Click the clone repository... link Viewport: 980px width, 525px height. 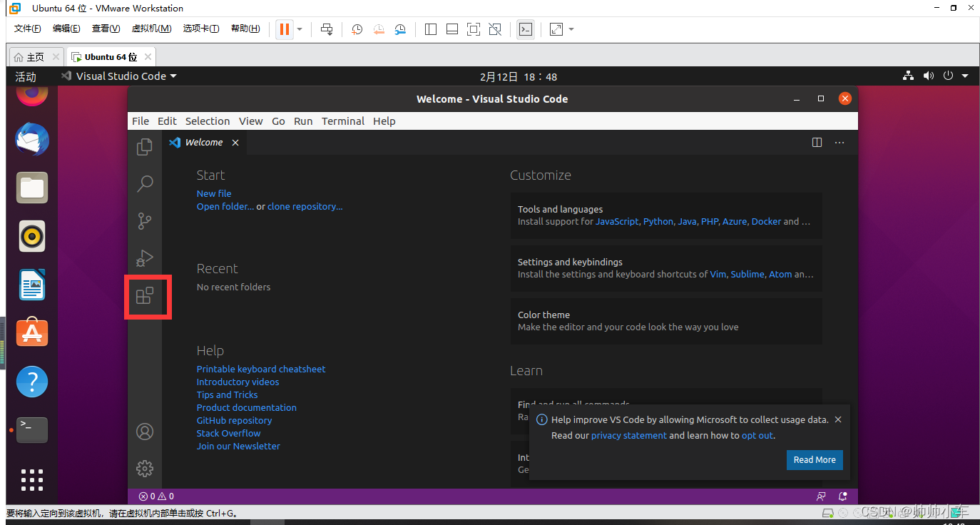(x=305, y=206)
